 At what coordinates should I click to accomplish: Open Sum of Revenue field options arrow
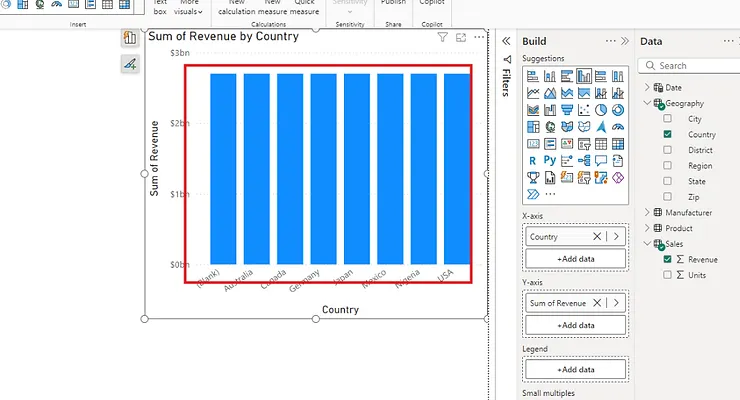pyautogui.click(x=616, y=303)
